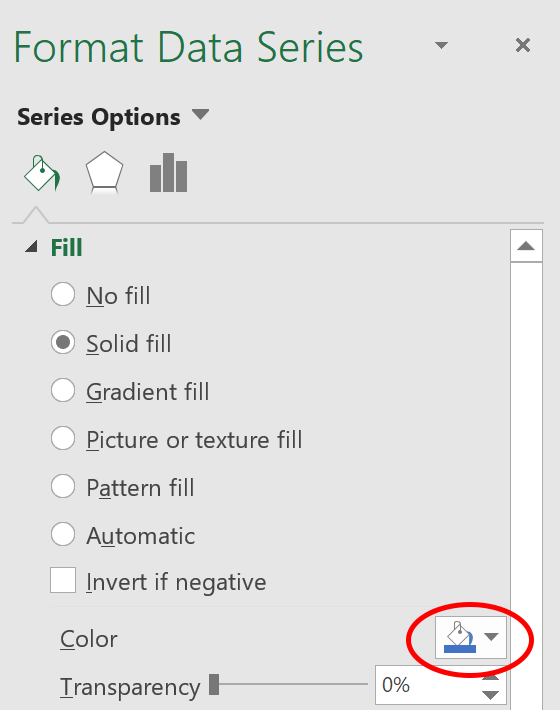560x710 pixels.
Task: Click the Transparency percentage input field
Action: click(426, 685)
